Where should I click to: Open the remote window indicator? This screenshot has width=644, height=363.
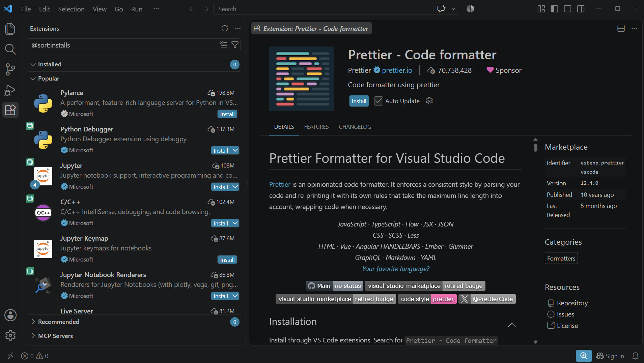coord(10,356)
